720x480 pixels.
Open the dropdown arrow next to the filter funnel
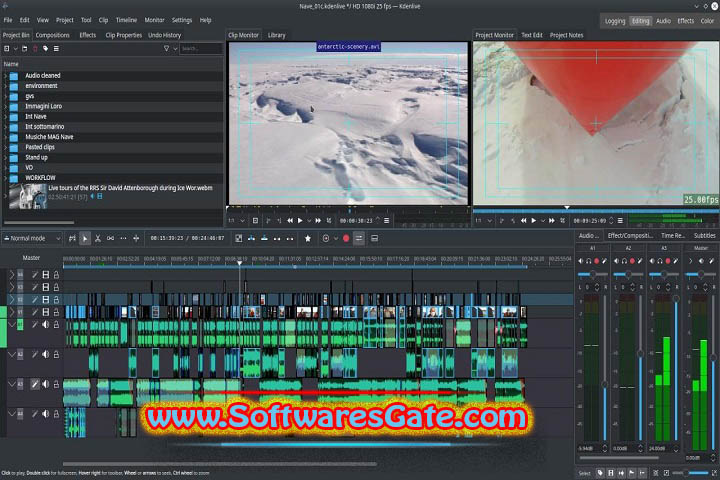(175, 48)
